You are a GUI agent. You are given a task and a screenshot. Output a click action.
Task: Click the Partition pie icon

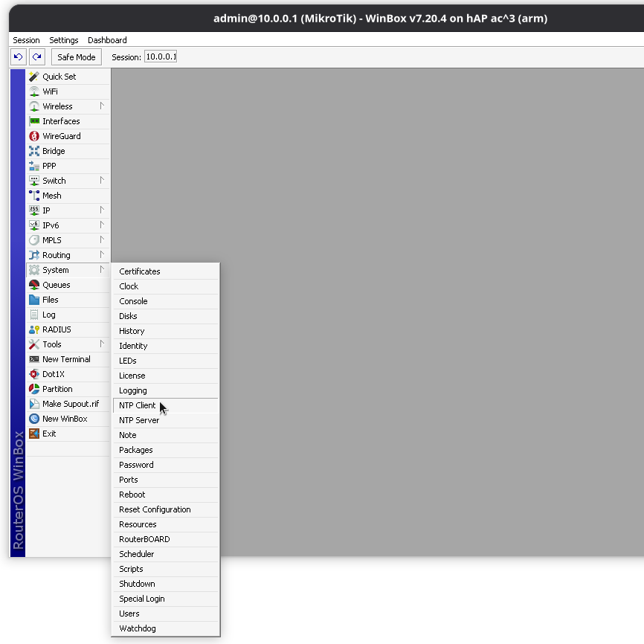34,389
